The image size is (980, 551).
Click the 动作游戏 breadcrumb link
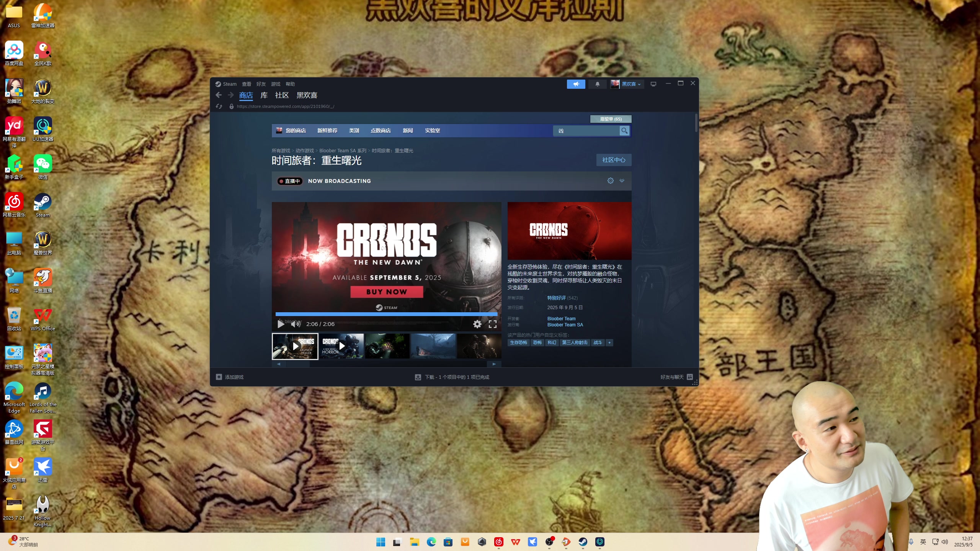click(305, 150)
